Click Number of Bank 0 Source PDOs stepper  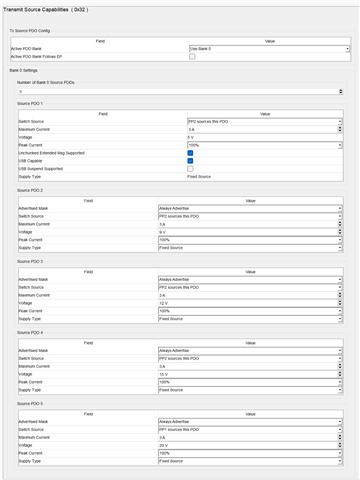coord(341,91)
